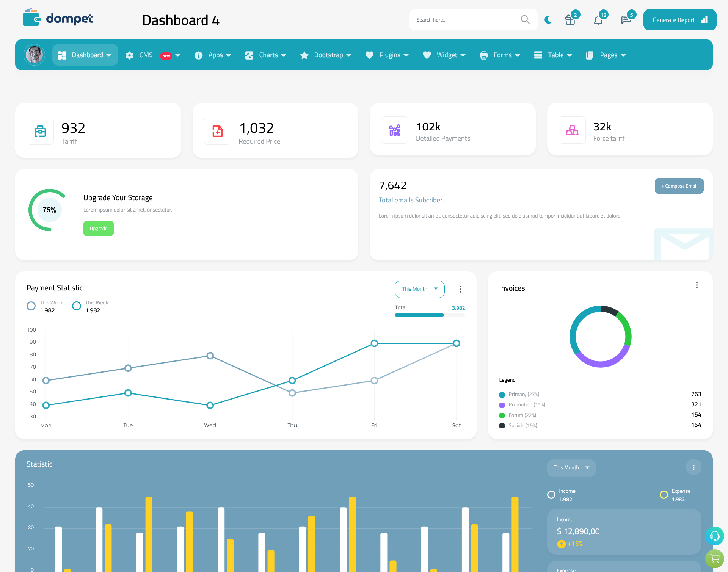Screen dimensions: 728x572
Task: Click the Generate Report button icon
Action: pos(704,19)
